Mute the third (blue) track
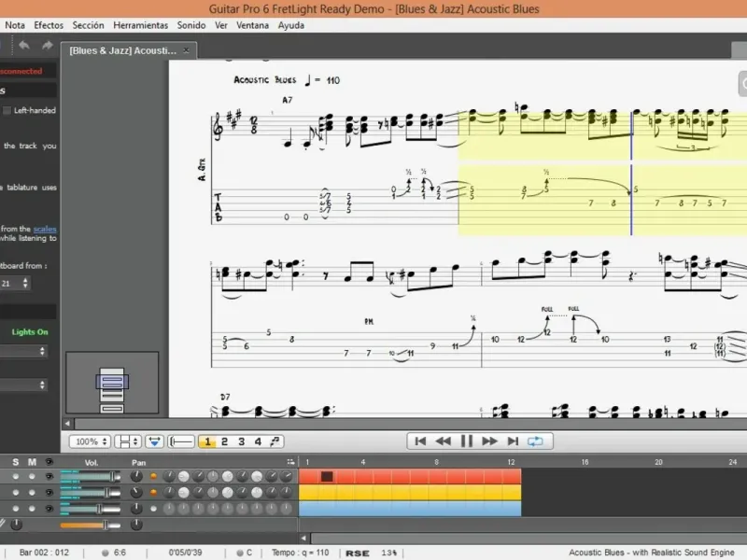The image size is (747, 560). point(32,509)
